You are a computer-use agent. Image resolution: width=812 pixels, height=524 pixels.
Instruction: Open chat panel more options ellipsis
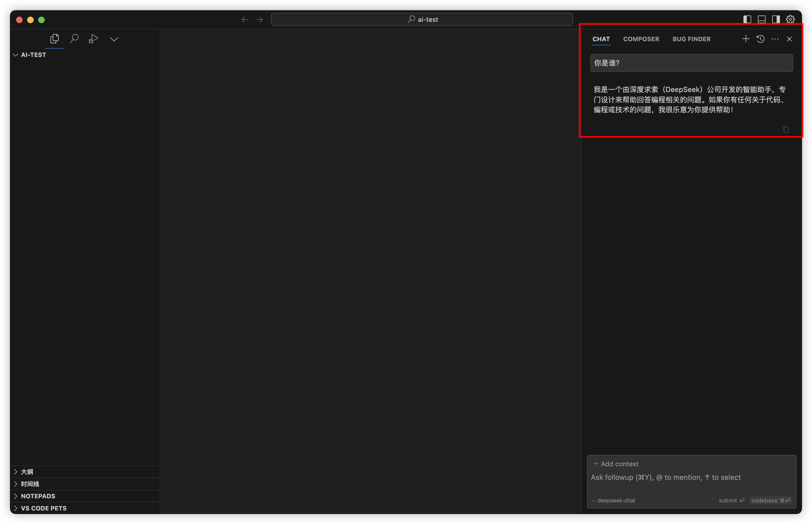coord(775,39)
